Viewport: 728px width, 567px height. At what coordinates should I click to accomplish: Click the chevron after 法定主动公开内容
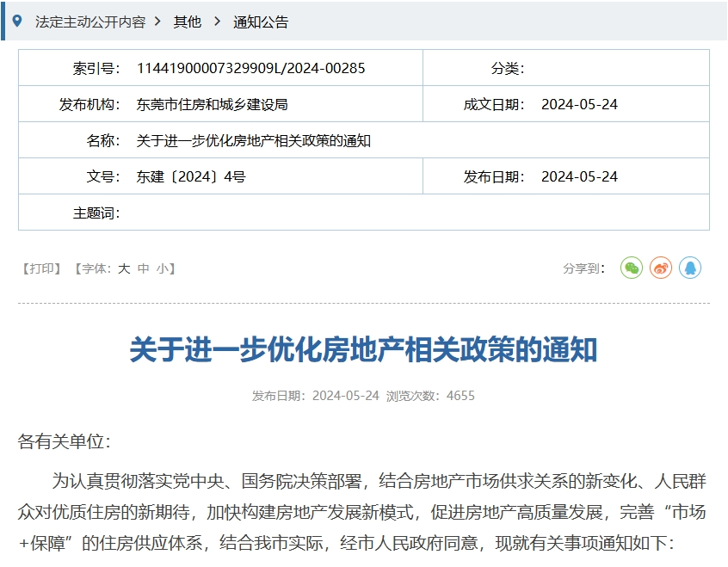pyautogui.click(x=158, y=22)
